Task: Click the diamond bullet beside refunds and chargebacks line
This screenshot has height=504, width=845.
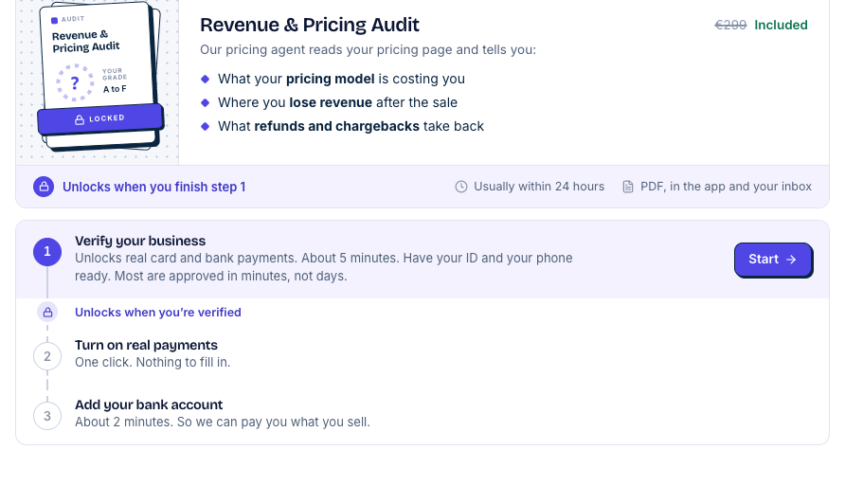Action: (205, 126)
